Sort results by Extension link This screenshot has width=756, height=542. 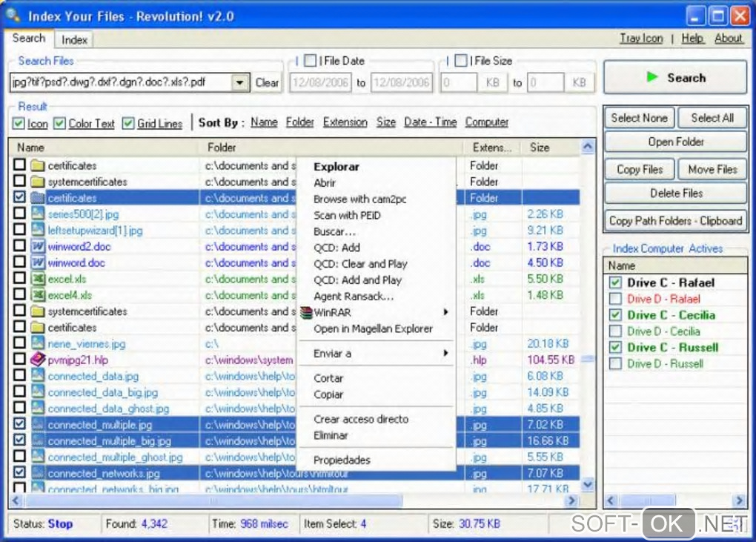345,122
